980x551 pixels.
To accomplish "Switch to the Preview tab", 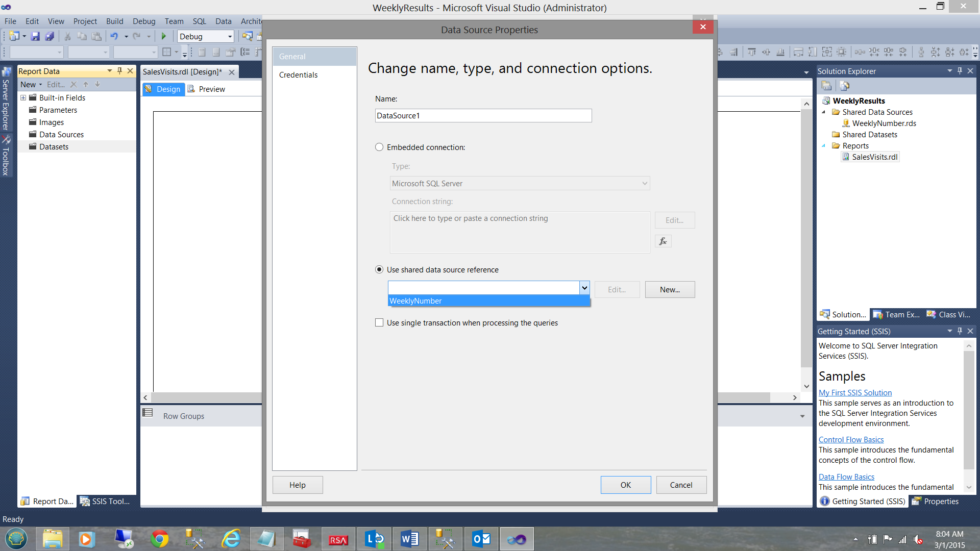I will coord(211,89).
